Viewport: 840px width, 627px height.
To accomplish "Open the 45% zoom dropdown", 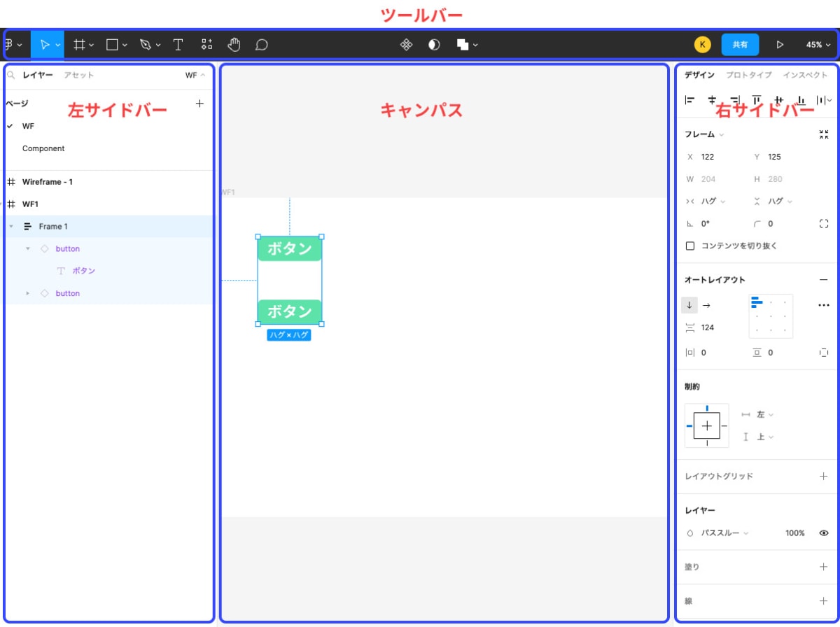I will point(818,44).
